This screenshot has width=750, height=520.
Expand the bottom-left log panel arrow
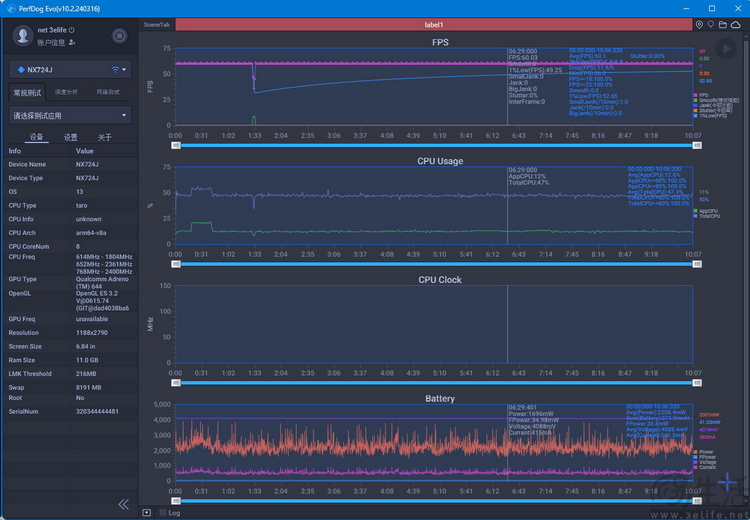click(147, 513)
